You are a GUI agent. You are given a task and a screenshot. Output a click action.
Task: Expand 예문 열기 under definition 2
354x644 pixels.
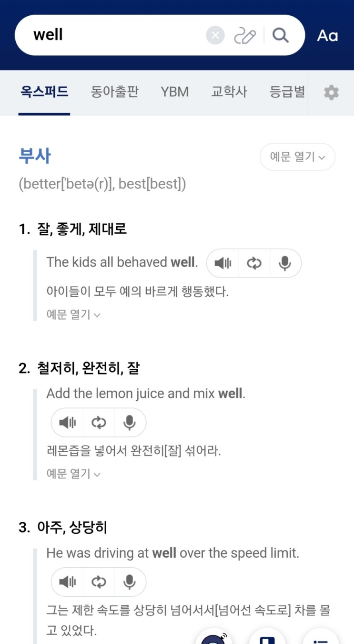coord(73,474)
